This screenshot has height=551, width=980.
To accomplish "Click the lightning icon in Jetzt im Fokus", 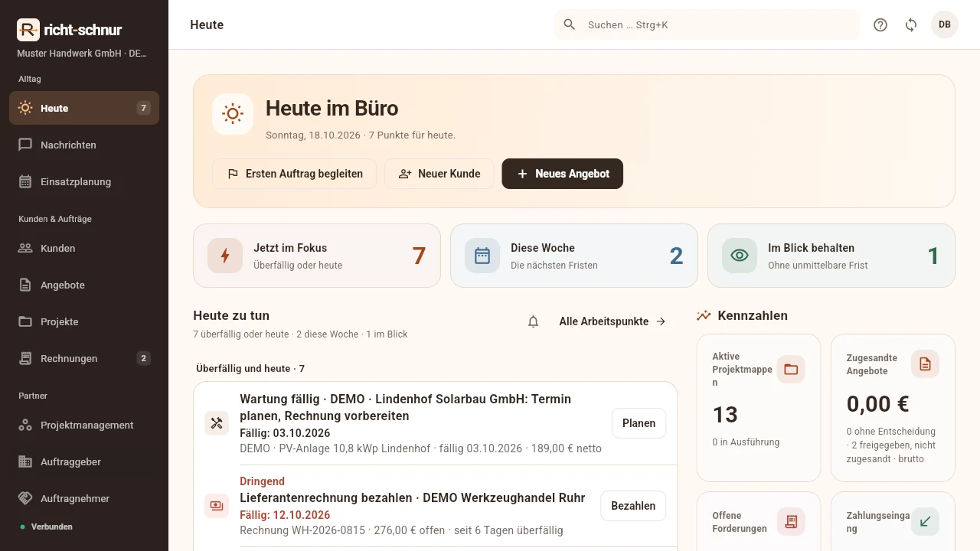I will (x=225, y=256).
